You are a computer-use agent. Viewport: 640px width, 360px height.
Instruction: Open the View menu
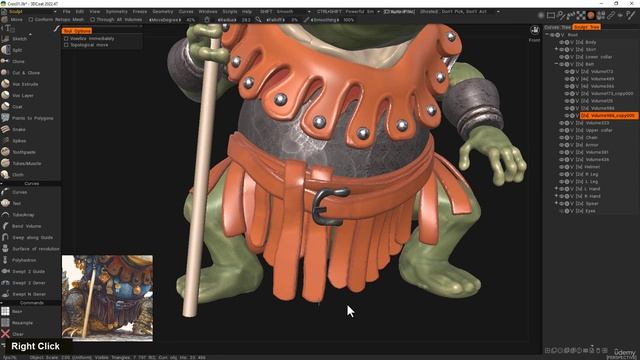94,11
